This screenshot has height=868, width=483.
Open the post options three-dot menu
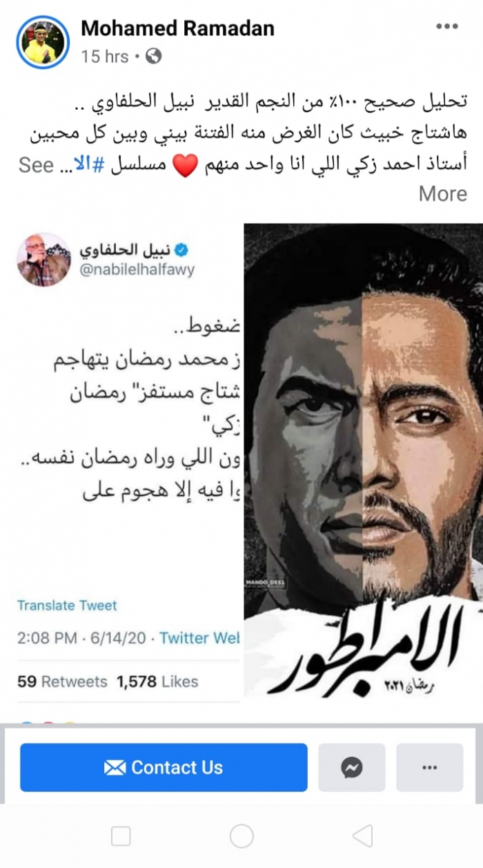[x=446, y=27]
